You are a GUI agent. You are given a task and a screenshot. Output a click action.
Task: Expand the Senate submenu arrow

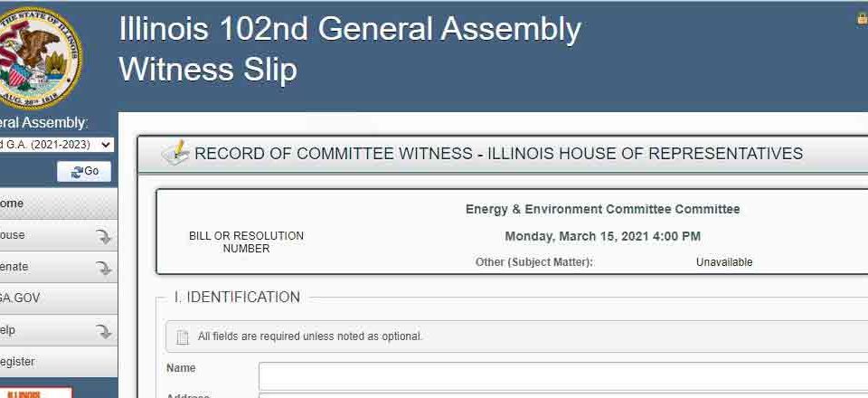click(103, 268)
